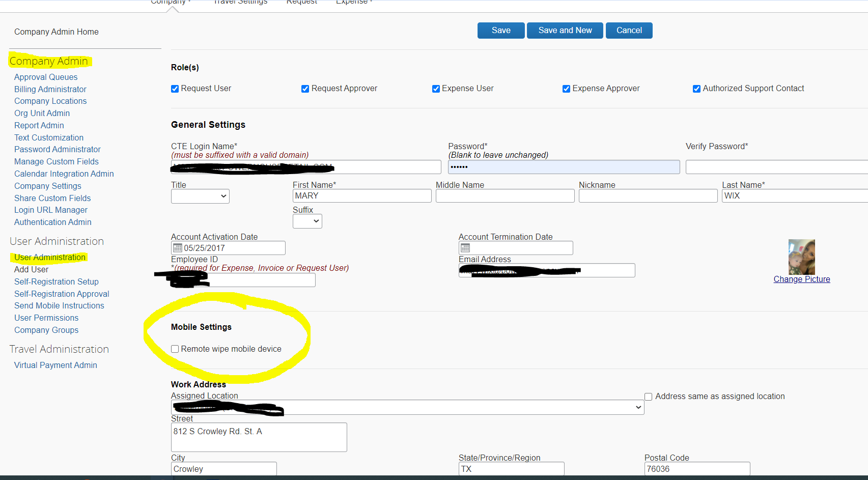Viewport: 868px width, 480px height.
Task: Go to User Permissions in sidebar
Action: (x=46, y=318)
